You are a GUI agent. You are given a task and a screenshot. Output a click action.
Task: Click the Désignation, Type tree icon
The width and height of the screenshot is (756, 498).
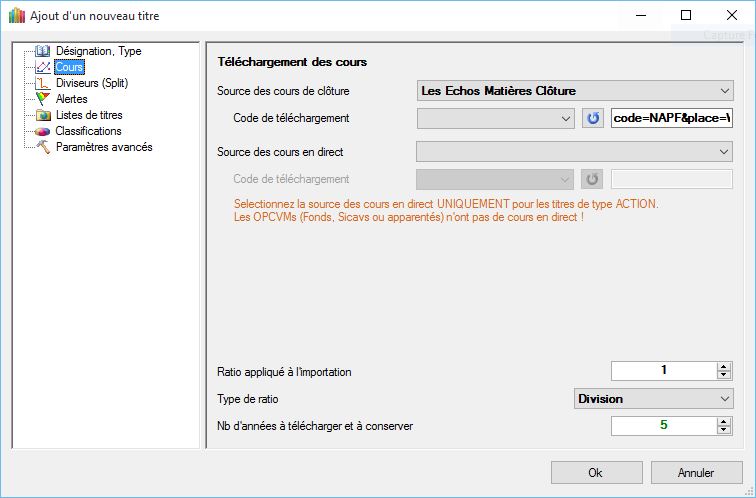tap(42, 51)
